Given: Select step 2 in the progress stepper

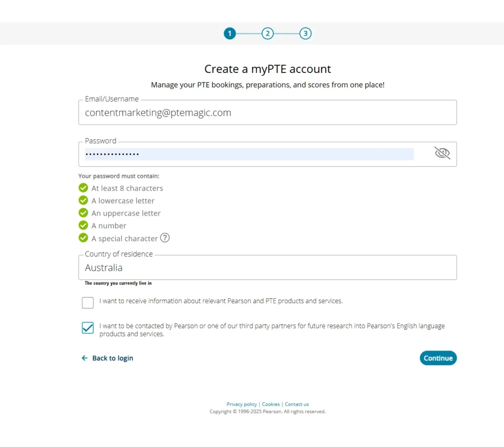Looking at the screenshot, I should pyautogui.click(x=268, y=33).
